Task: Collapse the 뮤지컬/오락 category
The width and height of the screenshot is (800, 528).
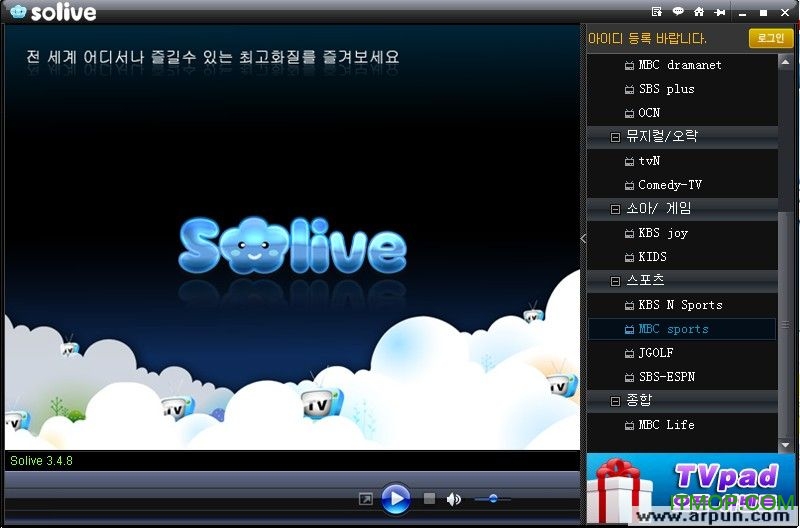Action: tap(615, 137)
